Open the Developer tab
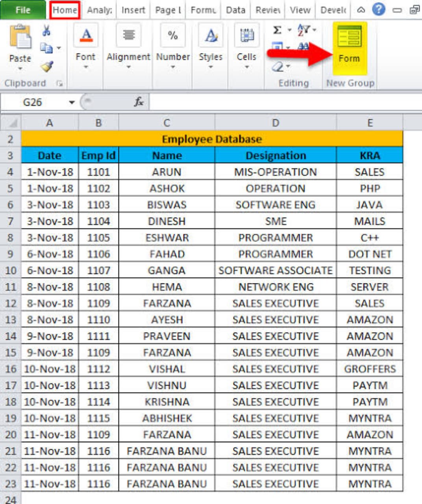Screen dimensions: 422x504 [333, 10]
